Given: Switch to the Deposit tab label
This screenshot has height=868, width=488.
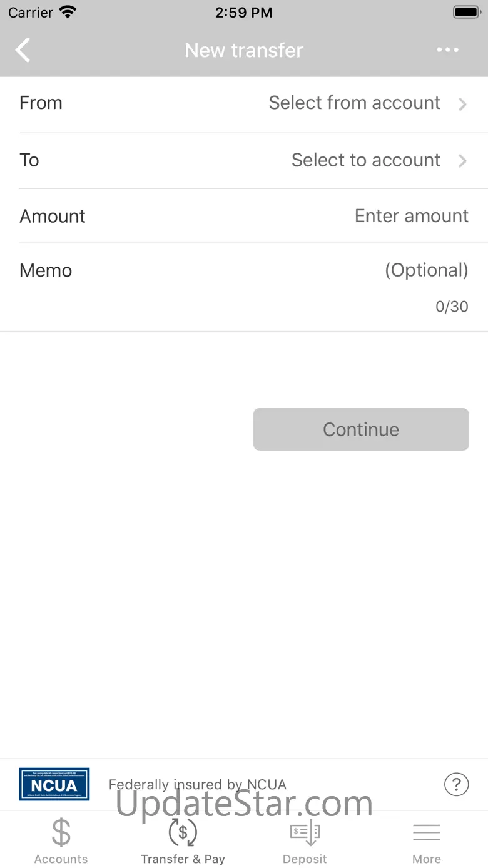Looking at the screenshot, I should tap(305, 859).
